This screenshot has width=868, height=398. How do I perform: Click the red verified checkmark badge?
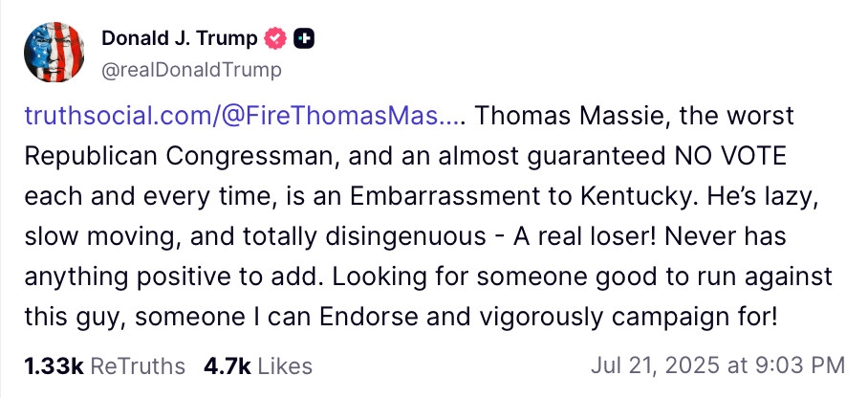coord(276,39)
